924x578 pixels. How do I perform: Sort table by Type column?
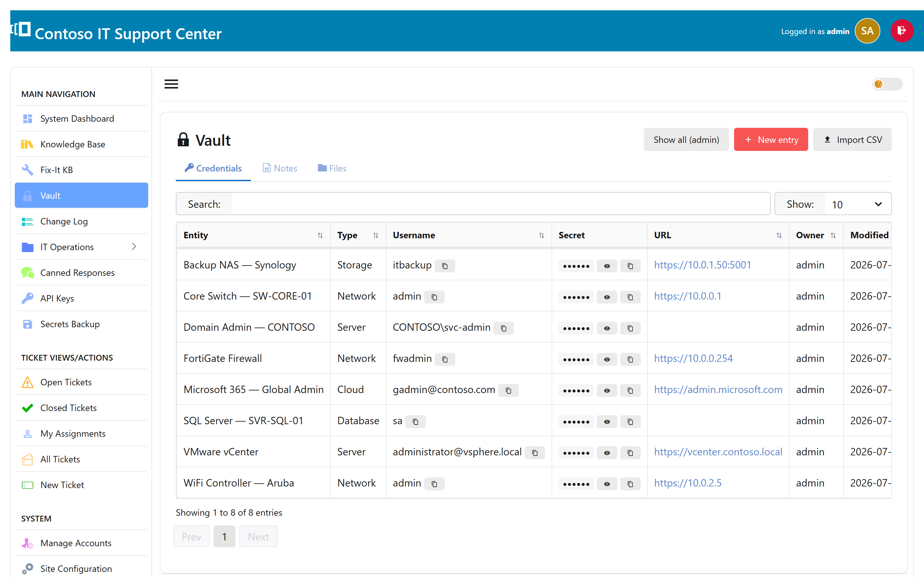[x=358, y=235]
